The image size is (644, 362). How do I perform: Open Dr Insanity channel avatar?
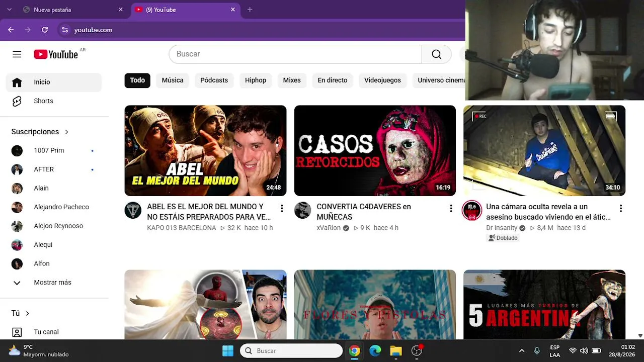472,210
